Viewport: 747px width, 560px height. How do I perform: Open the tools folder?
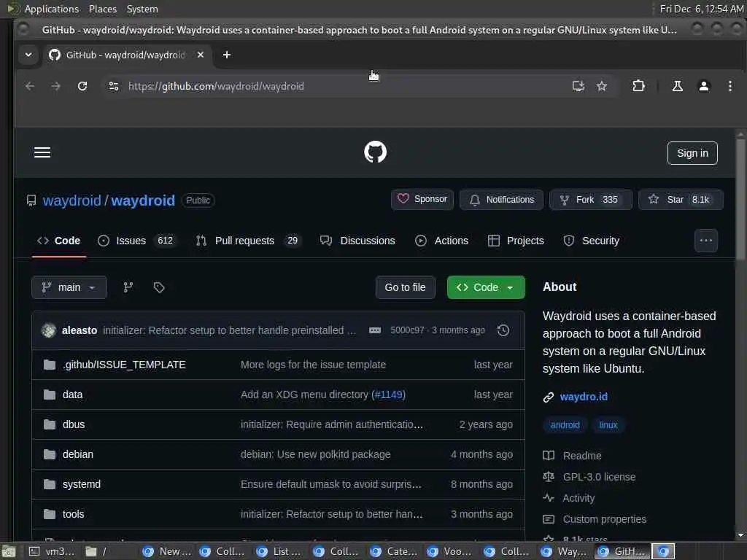point(73,514)
